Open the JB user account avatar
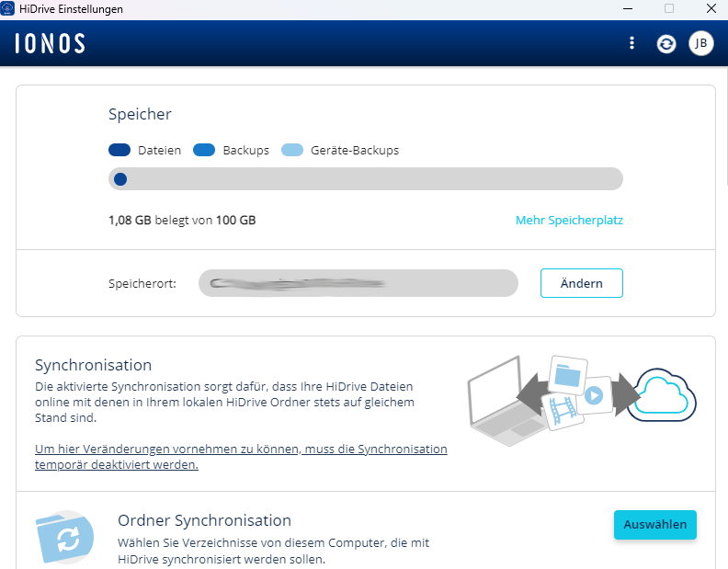The width and height of the screenshot is (728, 569). [701, 43]
